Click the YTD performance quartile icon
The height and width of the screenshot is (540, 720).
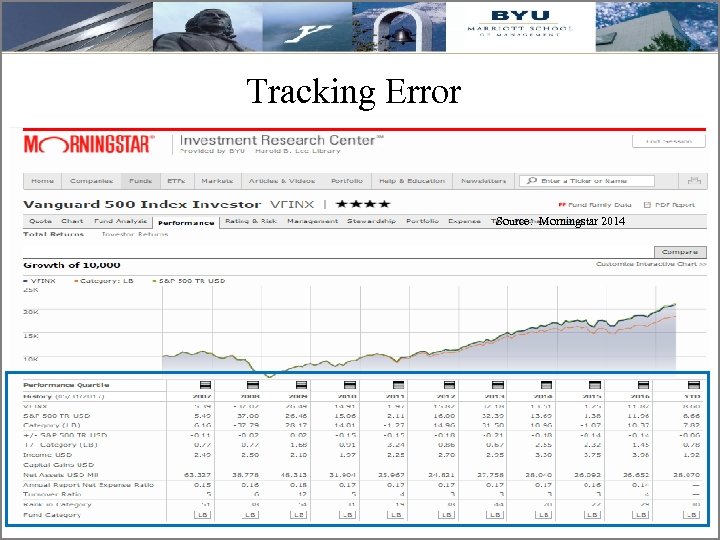pos(694,385)
